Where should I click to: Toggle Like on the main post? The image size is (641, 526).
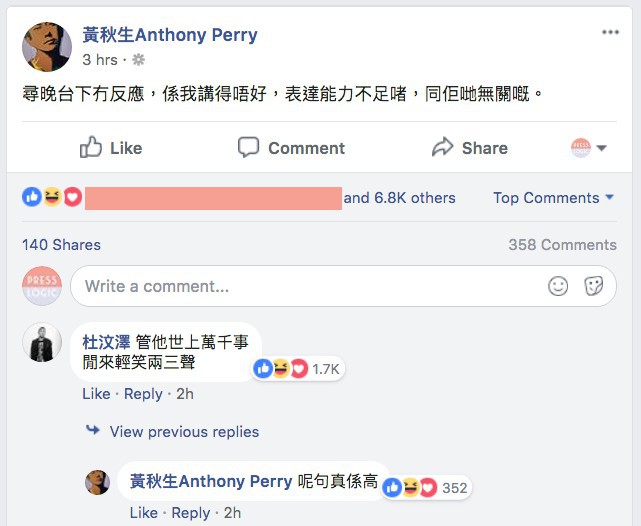(111, 148)
